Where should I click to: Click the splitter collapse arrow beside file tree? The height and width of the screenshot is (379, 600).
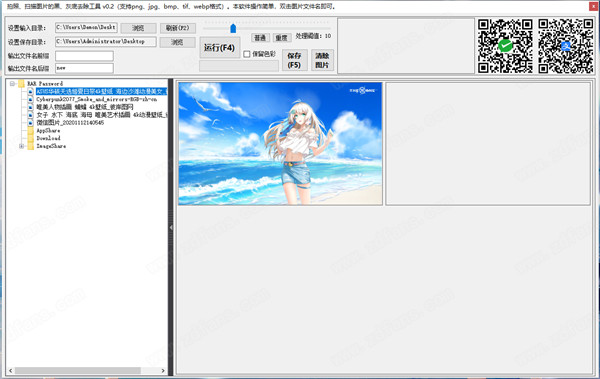171,227
